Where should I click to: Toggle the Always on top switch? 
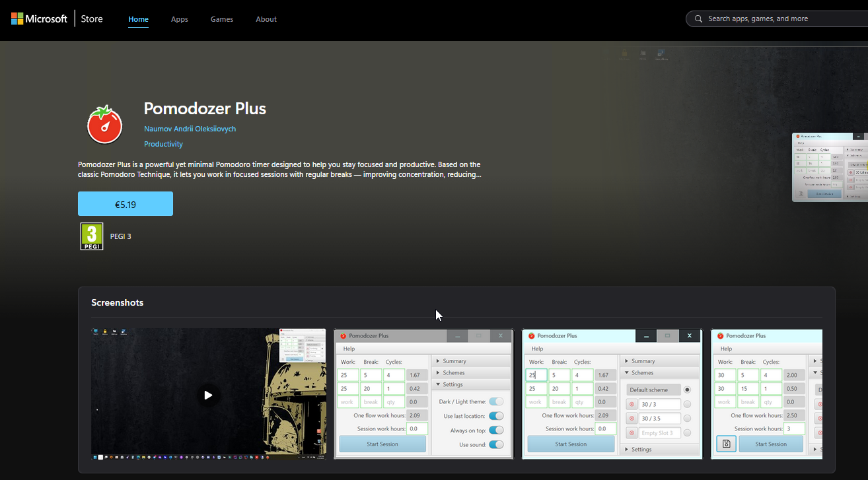[496, 430]
